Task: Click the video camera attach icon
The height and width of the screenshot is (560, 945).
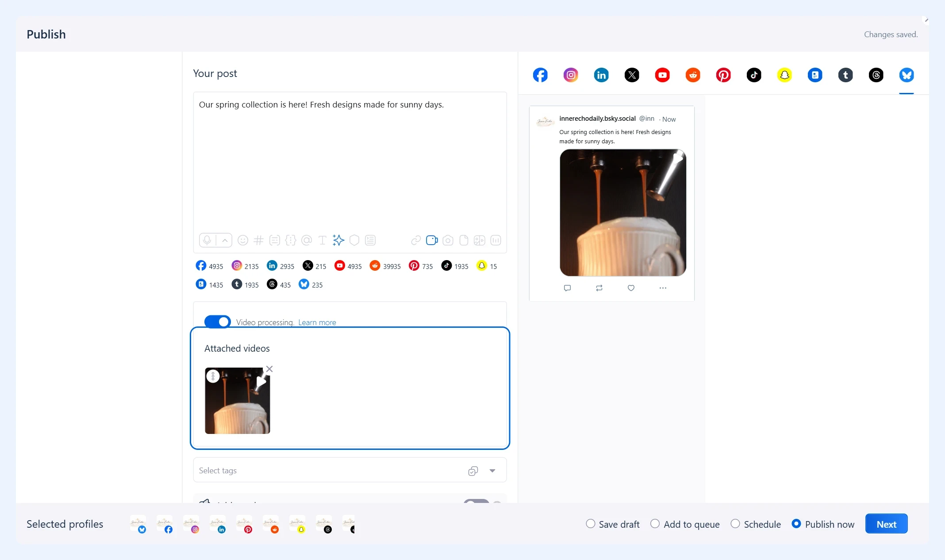Action: pos(432,240)
